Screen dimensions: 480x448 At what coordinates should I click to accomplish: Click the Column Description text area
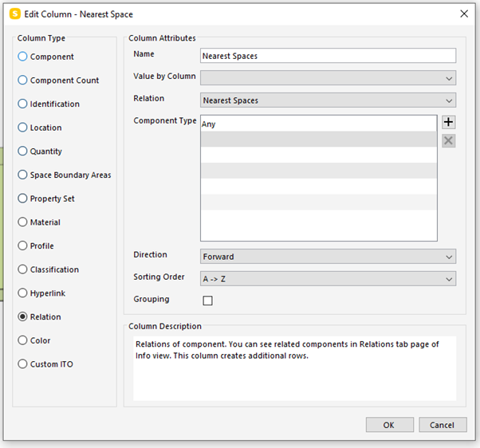[294, 368]
